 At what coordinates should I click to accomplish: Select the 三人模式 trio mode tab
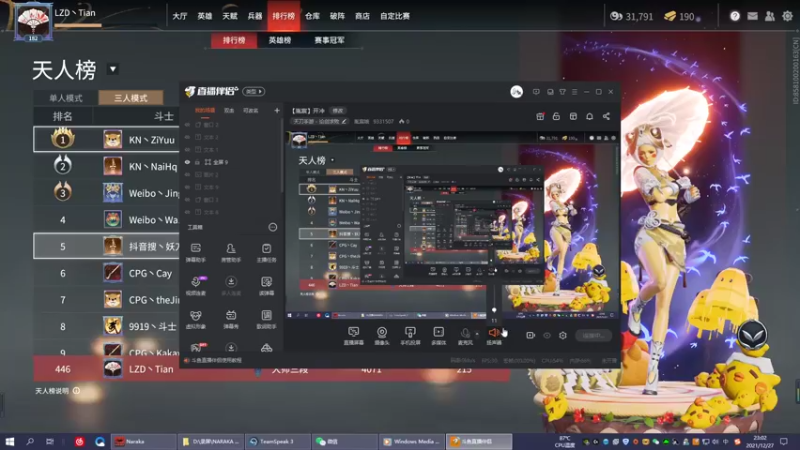click(x=131, y=98)
